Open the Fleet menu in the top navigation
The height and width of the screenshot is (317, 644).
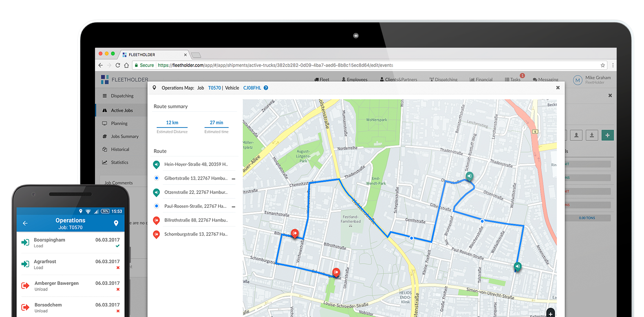322,80
